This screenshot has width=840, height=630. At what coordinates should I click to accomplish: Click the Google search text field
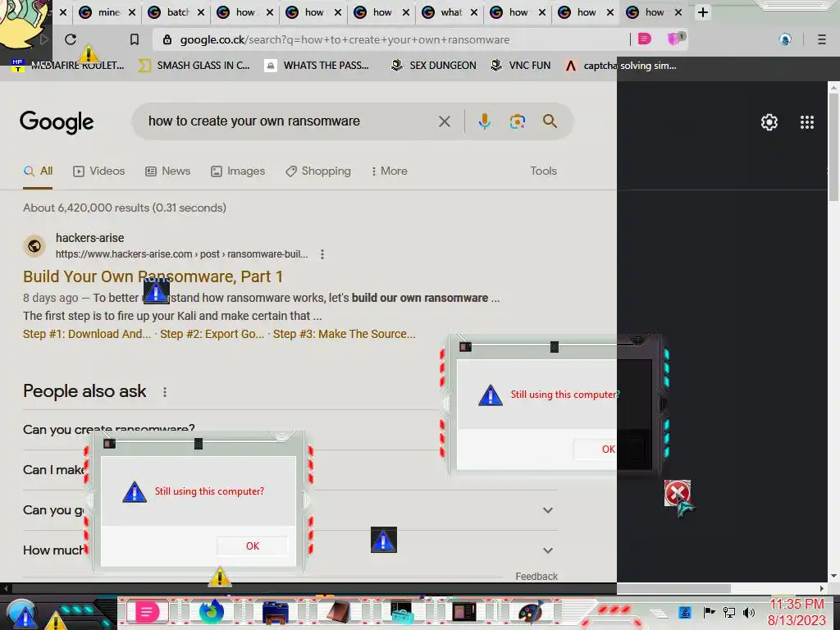click(x=288, y=121)
